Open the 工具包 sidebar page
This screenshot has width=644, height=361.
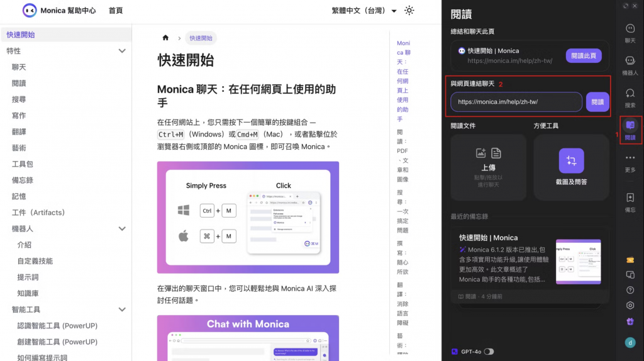click(x=22, y=164)
